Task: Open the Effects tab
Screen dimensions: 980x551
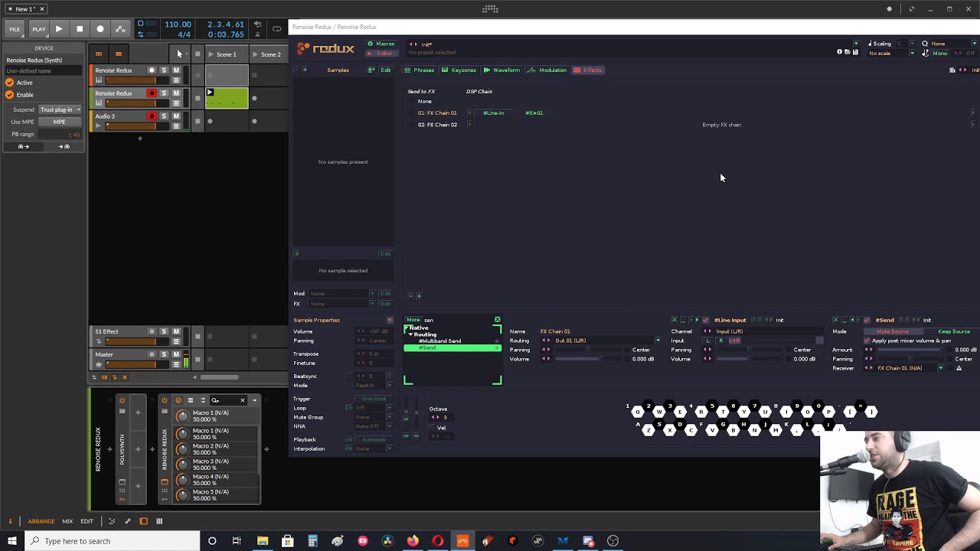Action: (588, 70)
